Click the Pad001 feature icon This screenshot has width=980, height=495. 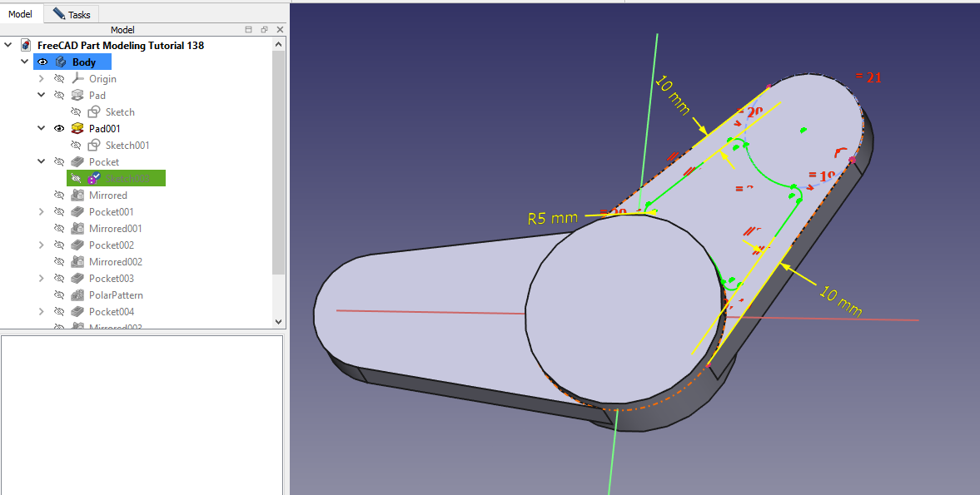pyautogui.click(x=77, y=129)
